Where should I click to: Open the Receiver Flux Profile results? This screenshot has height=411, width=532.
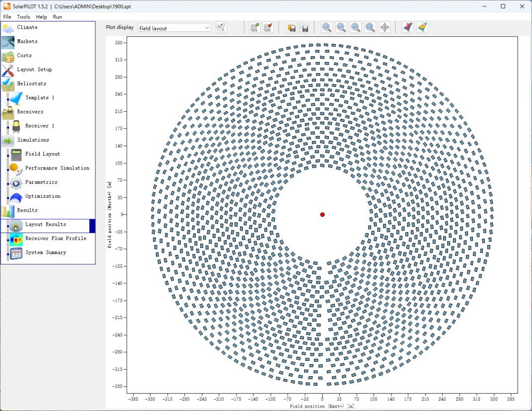56,239
